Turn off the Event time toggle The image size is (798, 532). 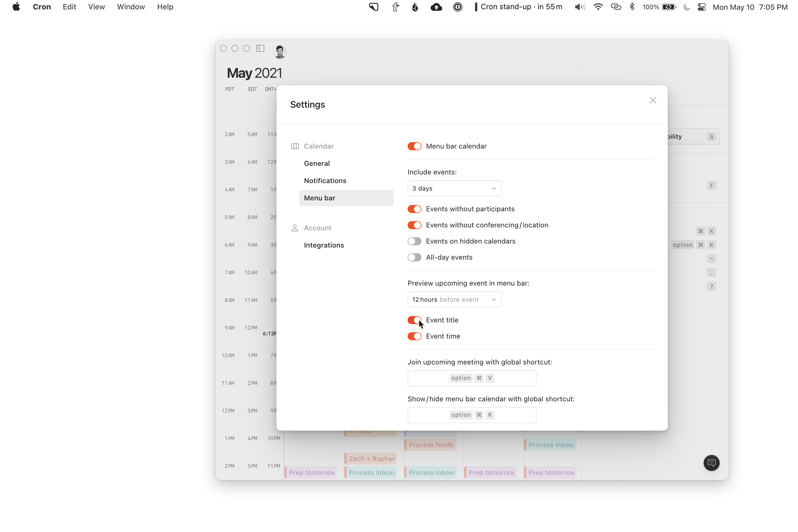click(x=414, y=336)
